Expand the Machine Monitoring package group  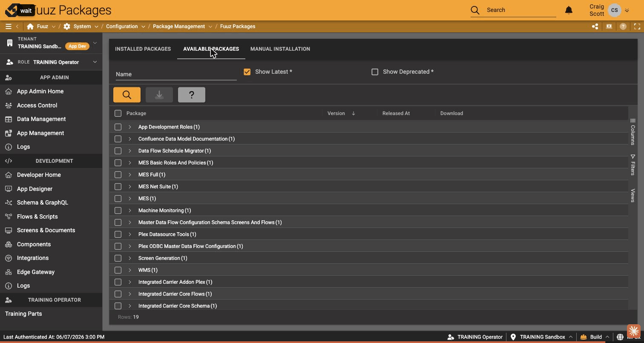[x=130, y=210]
